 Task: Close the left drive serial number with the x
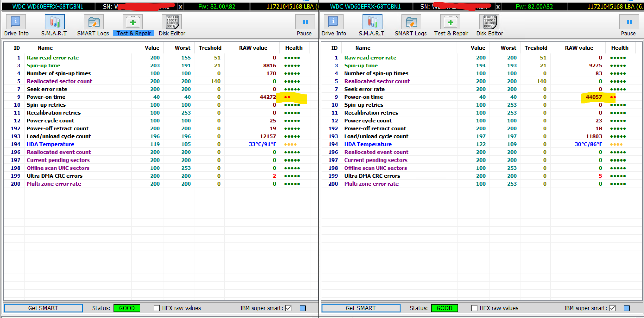180,6
